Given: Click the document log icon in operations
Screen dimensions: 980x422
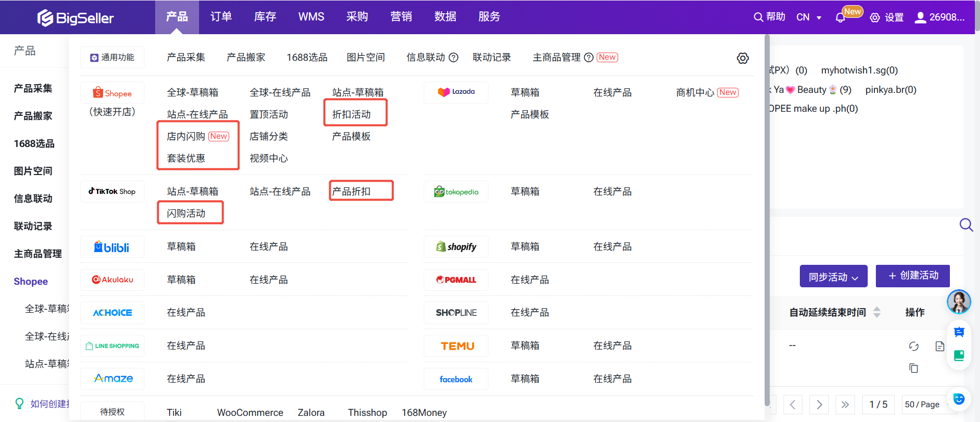Looking at the screenshot, I should (x=940, y=346).
